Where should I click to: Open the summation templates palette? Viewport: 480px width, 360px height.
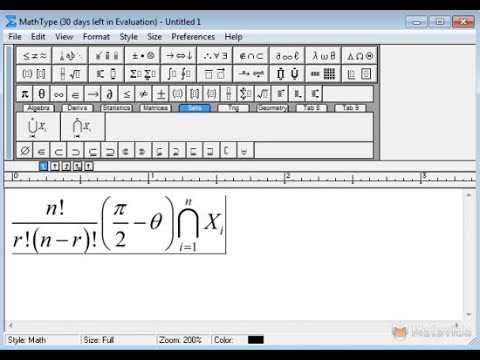coord(143,74)
